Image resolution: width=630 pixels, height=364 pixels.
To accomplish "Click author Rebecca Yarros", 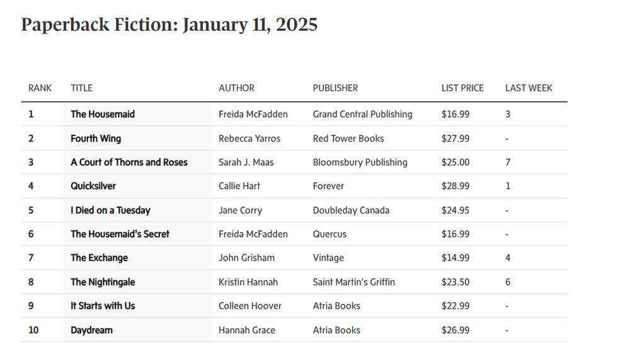I will pyautogui.click(x=249, y=138).
